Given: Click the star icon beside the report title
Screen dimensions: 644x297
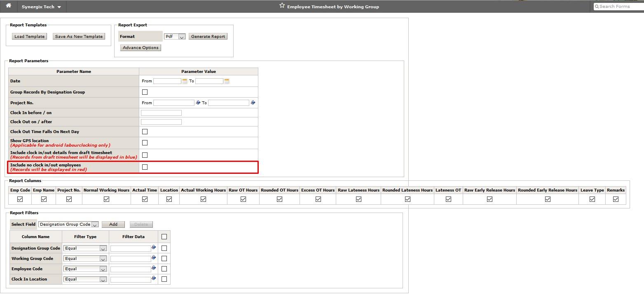Looking at the screenshot, I should point(282,5).
